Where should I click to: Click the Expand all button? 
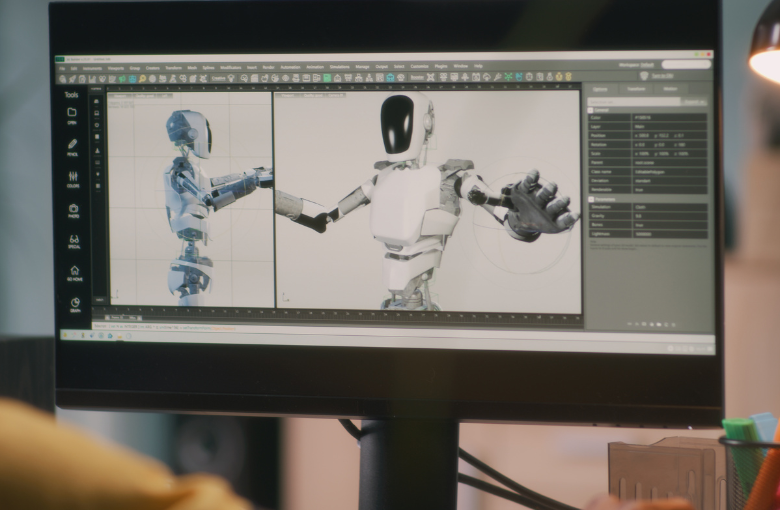click(693, 101)
